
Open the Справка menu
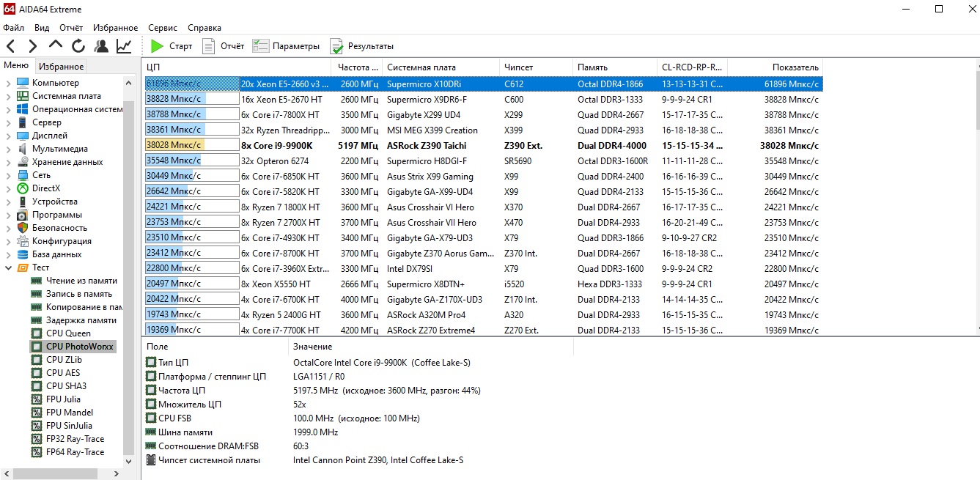(205, 28)
